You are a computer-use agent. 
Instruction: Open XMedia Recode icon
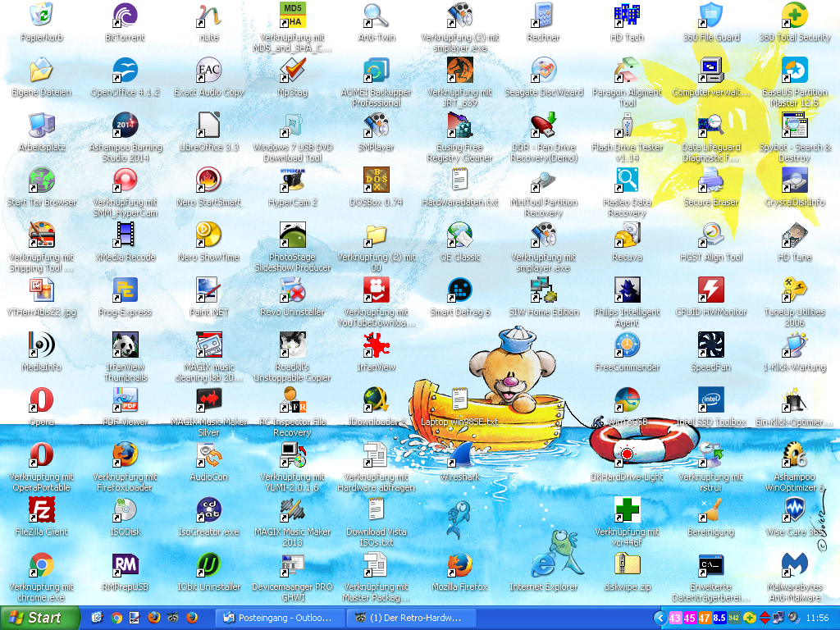coord(126,235)
